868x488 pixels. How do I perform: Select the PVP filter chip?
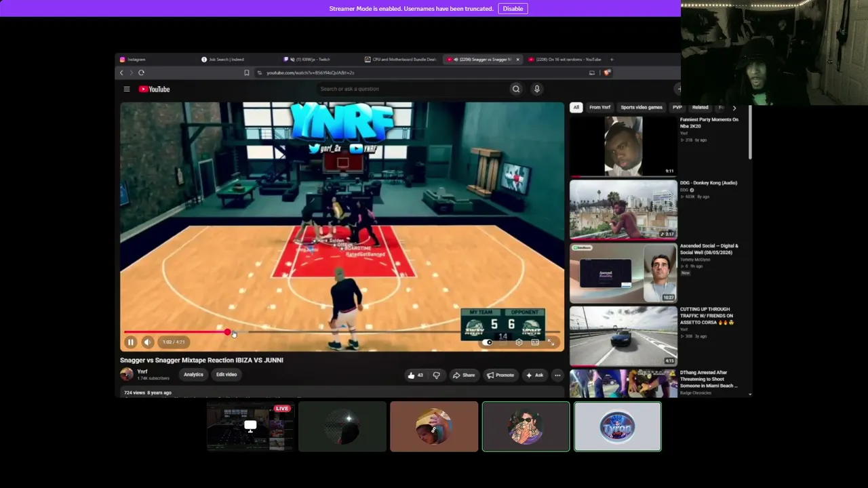click(677, 107)
